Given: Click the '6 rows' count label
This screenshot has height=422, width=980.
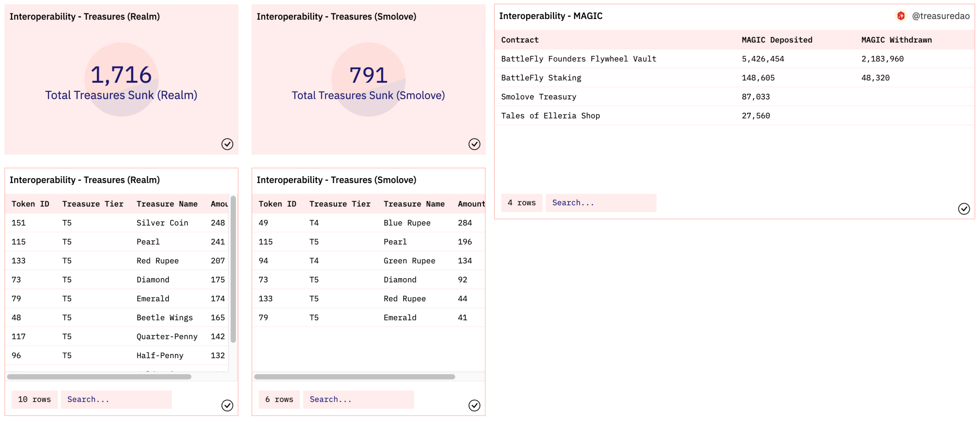Looking at the screenshot, I should 279,399.
